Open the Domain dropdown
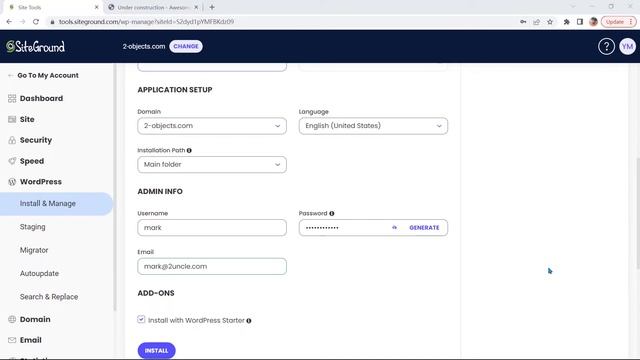Viewport: 640px width, 360px height. click(x=212, y=126)
